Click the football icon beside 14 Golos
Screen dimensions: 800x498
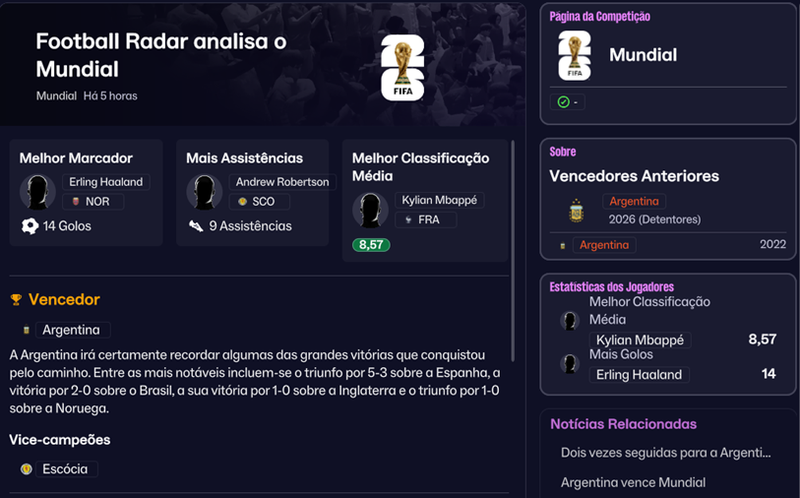30,226
